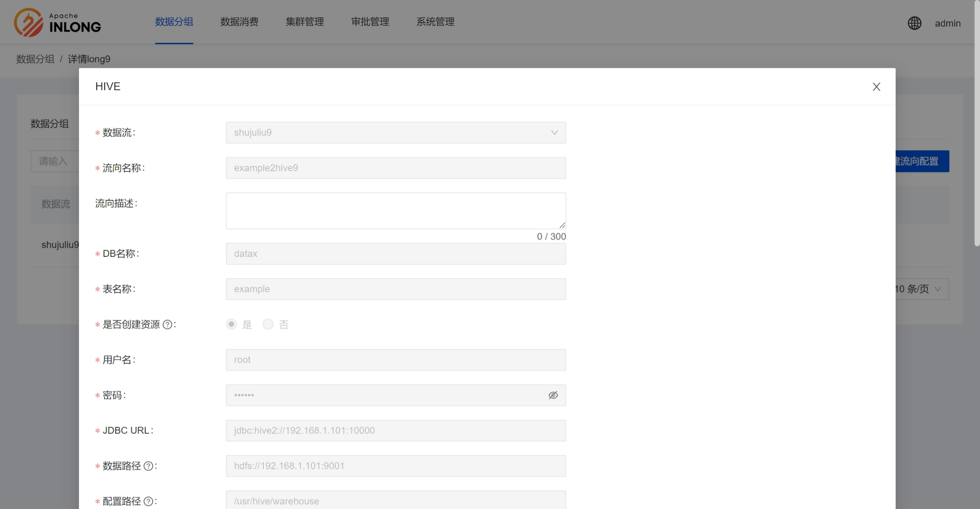Click help icon next to 是否创建资源

(x=167, y=324)
